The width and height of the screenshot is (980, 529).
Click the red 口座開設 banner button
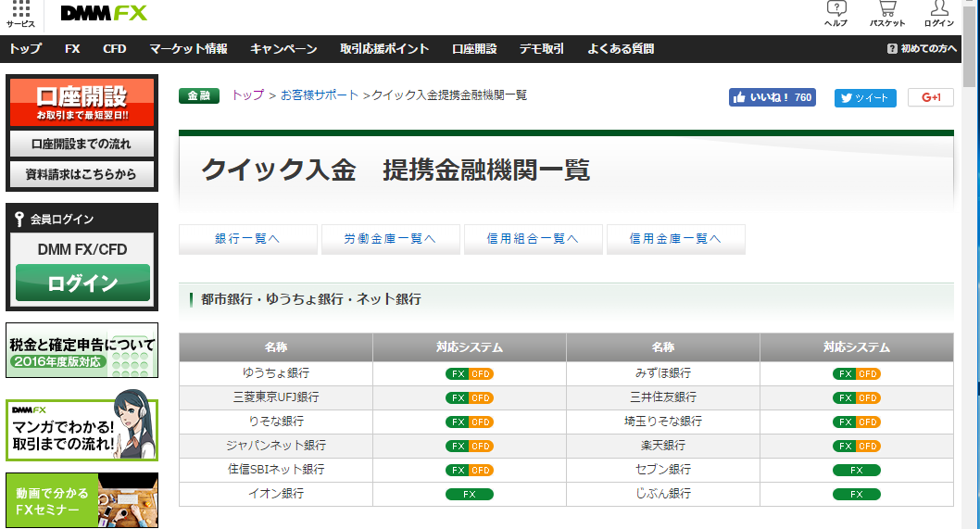tap(82, 102)
